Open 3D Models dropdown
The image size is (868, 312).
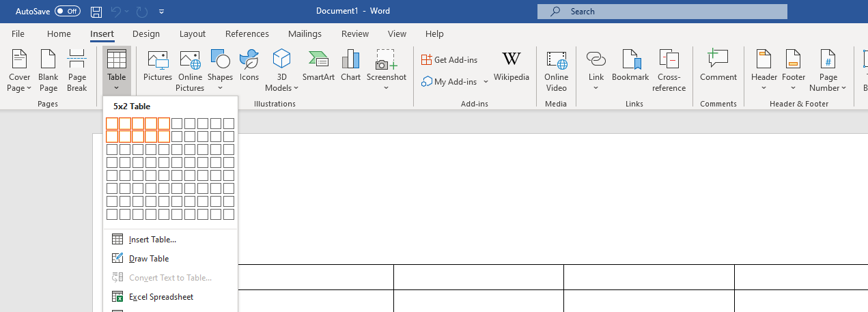click(282, 70)
